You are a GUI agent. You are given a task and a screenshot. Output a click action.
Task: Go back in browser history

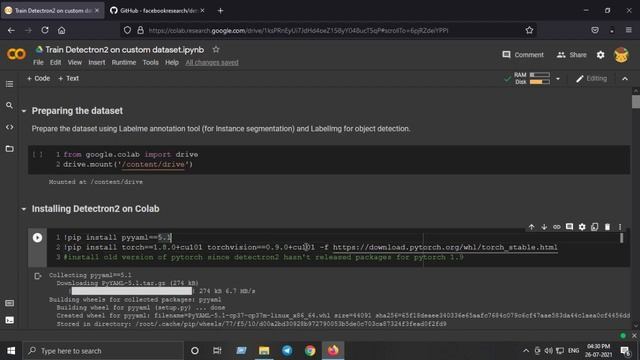click(x=11, y=30)
